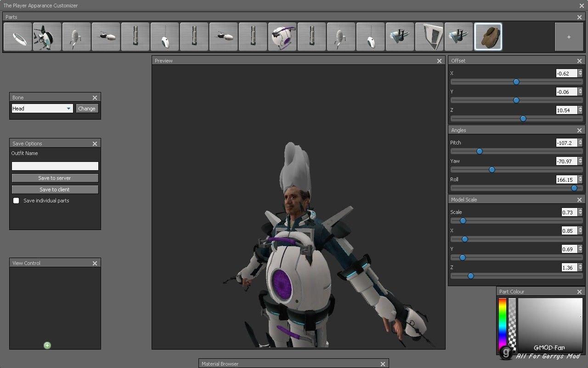Click the Pitch angle slider handle

click(480, 151)
